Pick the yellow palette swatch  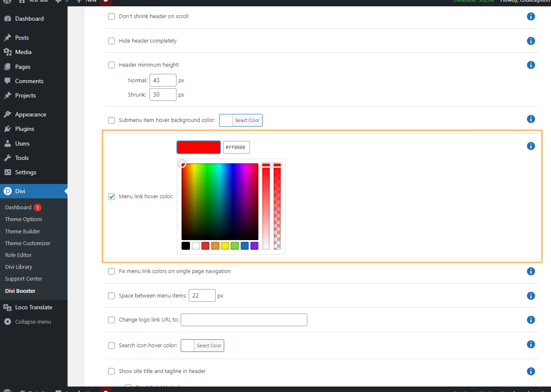coord(225,246)
